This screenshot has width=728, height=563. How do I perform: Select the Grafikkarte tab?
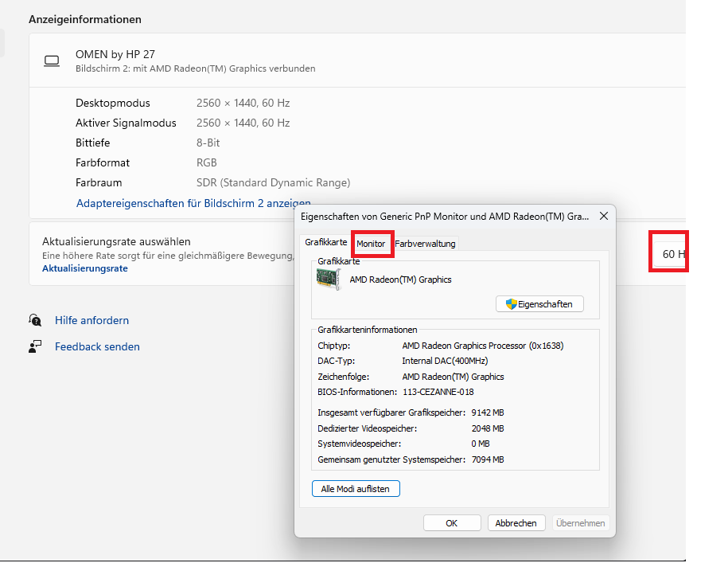click(x=325, y=242)
